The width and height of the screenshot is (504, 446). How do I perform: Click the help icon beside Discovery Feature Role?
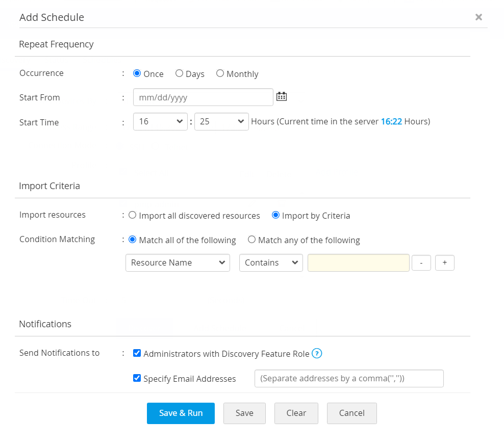[x=317, y=353]
